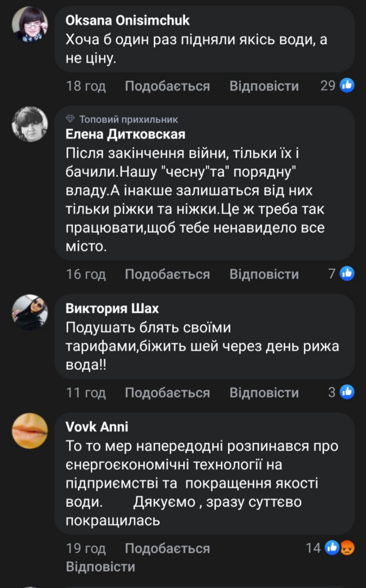Open Vovk Anni's profile name link
This screenshot has height=588, width=366.
97,427
